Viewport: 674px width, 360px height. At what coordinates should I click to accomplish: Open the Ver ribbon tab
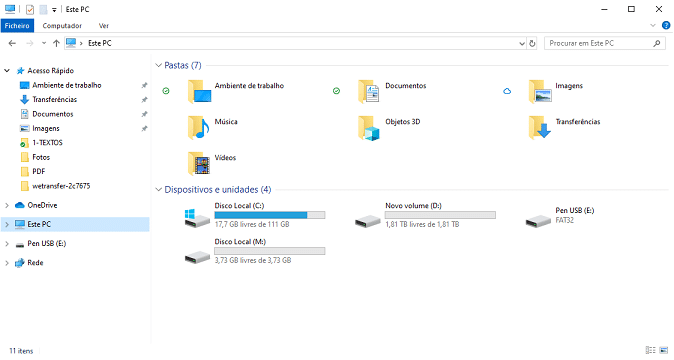point(104,26)
